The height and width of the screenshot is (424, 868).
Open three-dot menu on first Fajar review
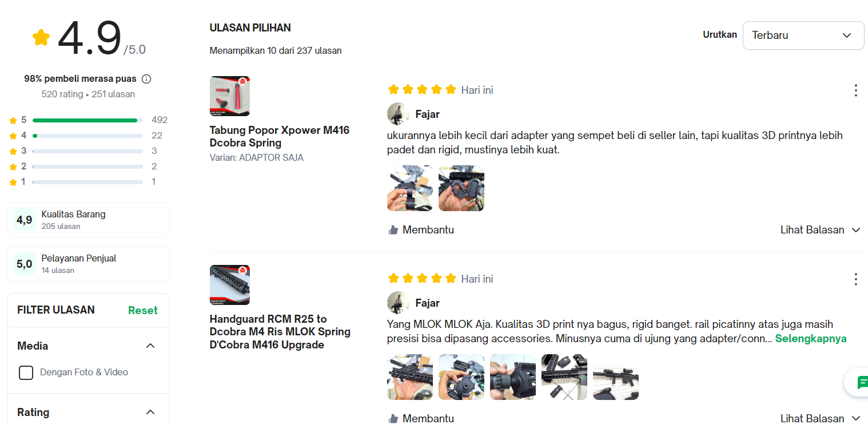coord(855,90)
